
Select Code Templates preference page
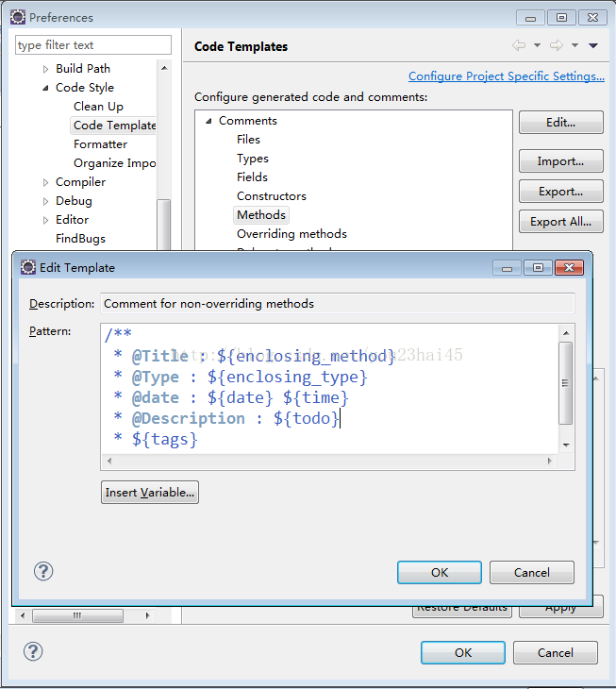[114, 126]
